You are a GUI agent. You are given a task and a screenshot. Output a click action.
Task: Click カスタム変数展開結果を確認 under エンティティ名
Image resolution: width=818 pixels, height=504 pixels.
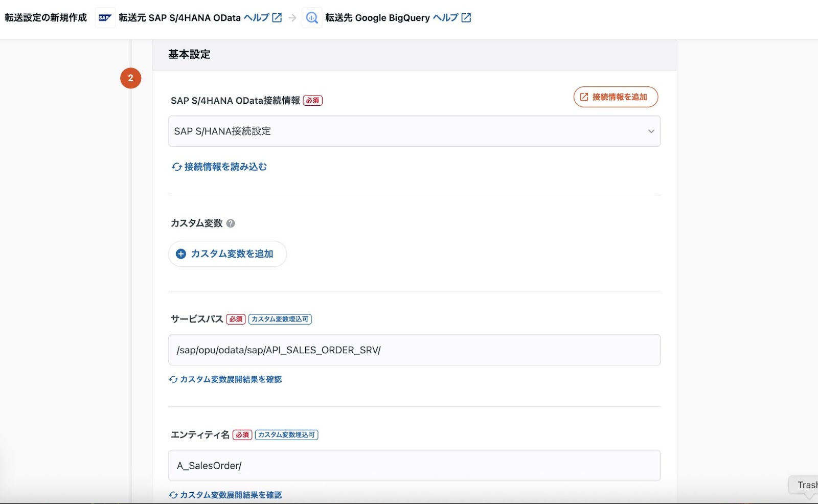(x=225, y=495)
